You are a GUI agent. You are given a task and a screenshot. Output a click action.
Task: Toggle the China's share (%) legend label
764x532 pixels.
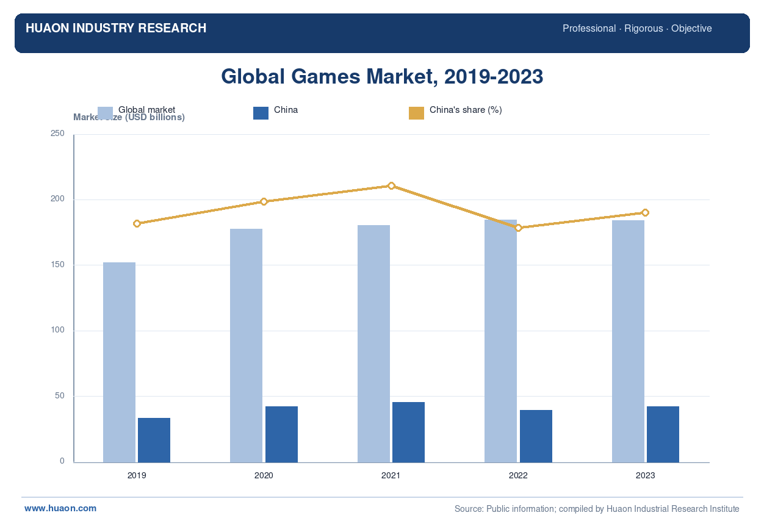pos(466,110)
